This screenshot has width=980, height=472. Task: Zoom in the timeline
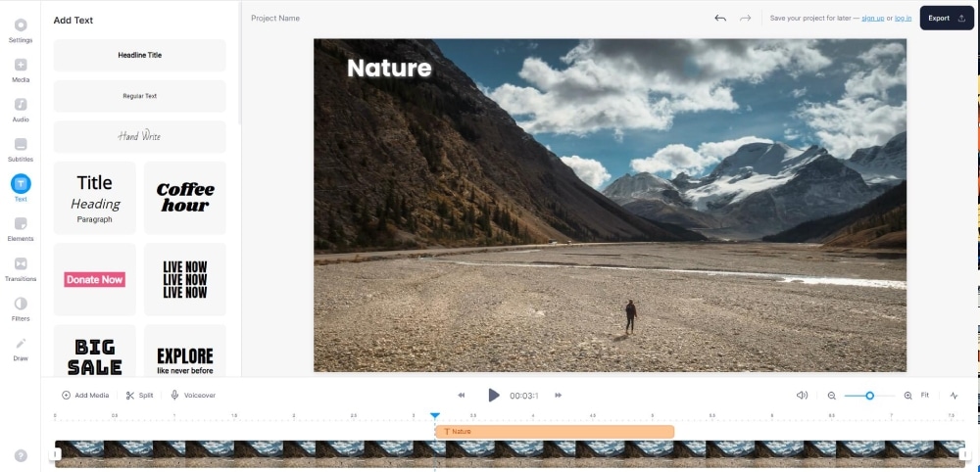click(x=908, y=396)
